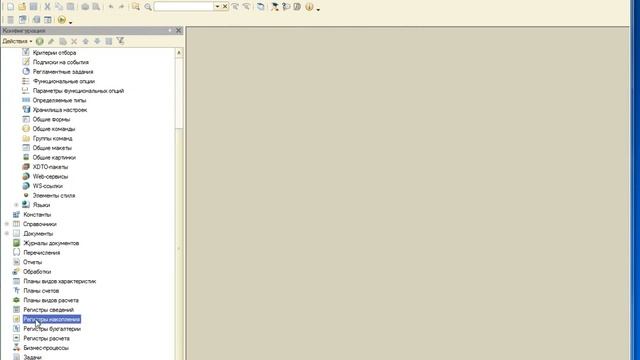
Task: Click the About information icon
Action: tap(309, 7)
